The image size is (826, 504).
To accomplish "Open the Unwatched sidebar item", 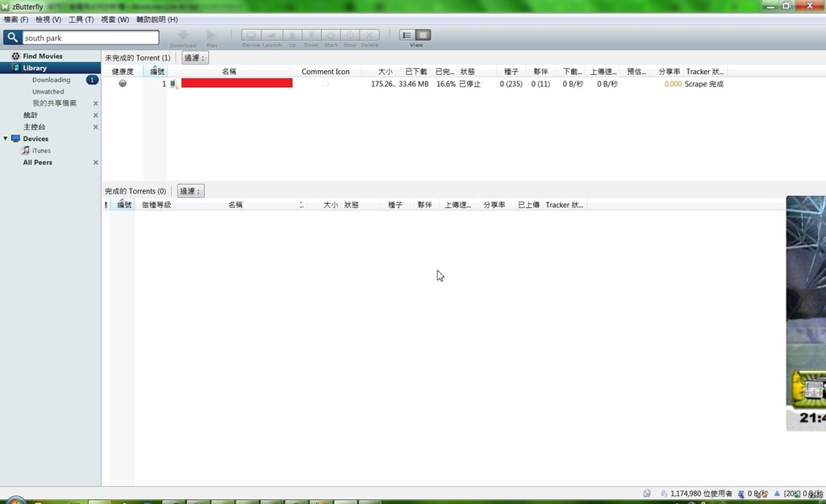I will [x=48, y=92].
